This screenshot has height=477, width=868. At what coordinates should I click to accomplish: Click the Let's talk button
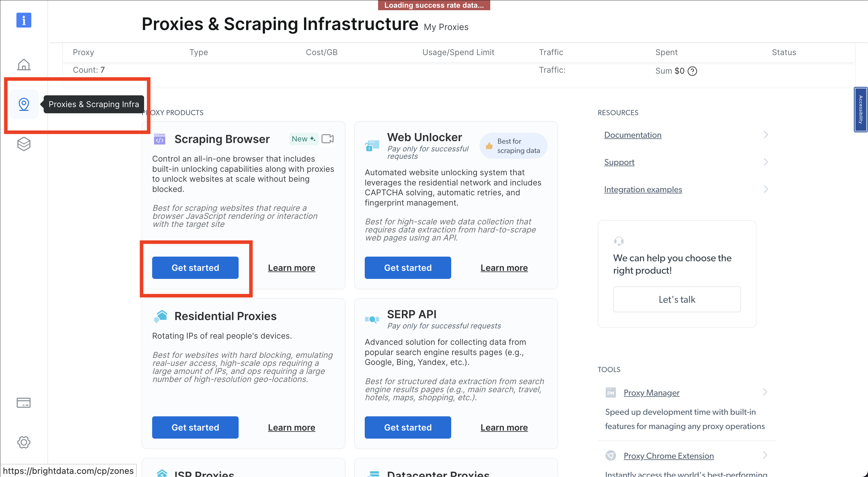pyautogui.click(x=676, y=299)
